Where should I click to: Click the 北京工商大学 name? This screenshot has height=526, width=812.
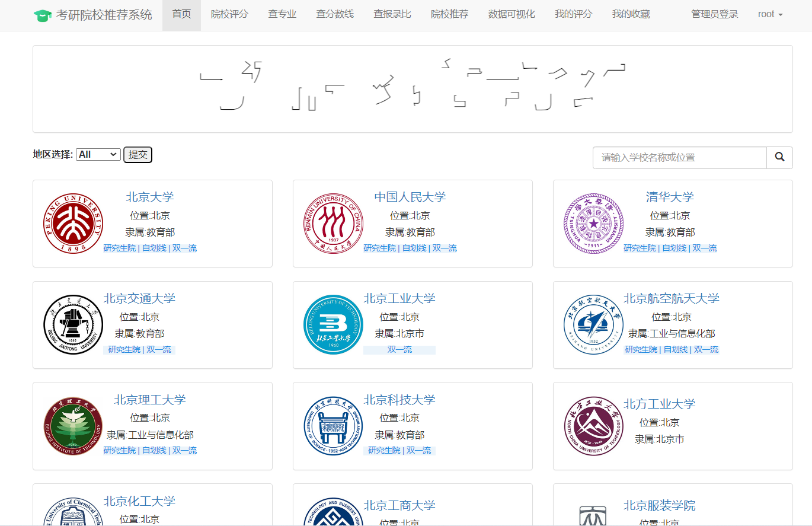coord(399,505)
